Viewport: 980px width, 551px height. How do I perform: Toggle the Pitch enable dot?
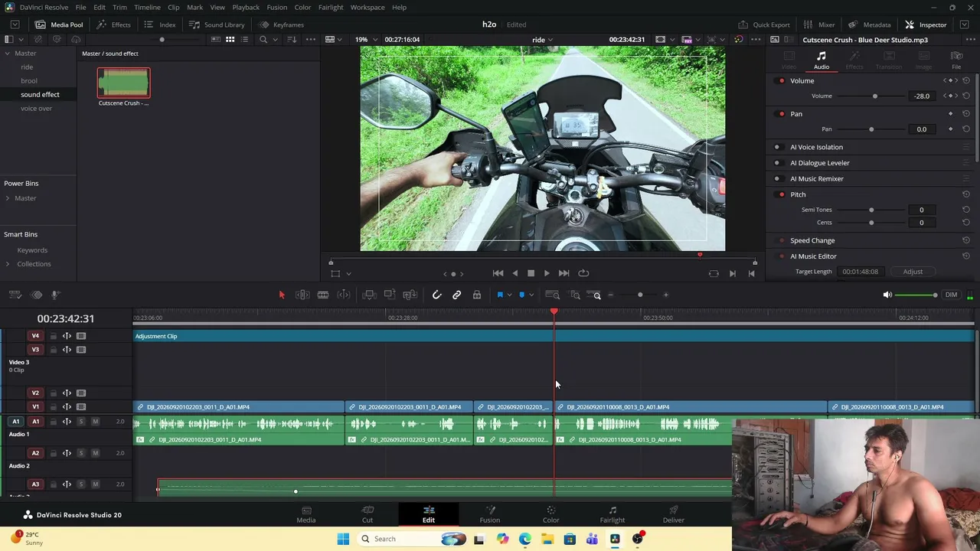pyautogui.click(x=781, y=194)
